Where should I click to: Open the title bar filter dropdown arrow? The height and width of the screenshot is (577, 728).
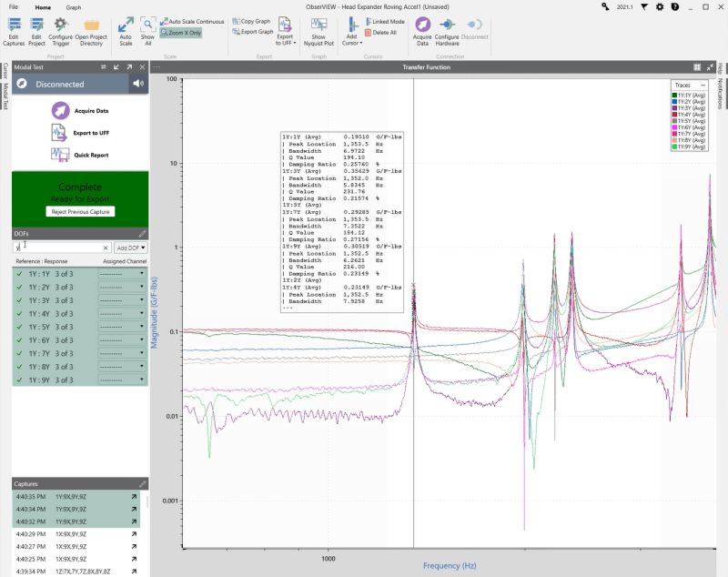tap(644, 7)
